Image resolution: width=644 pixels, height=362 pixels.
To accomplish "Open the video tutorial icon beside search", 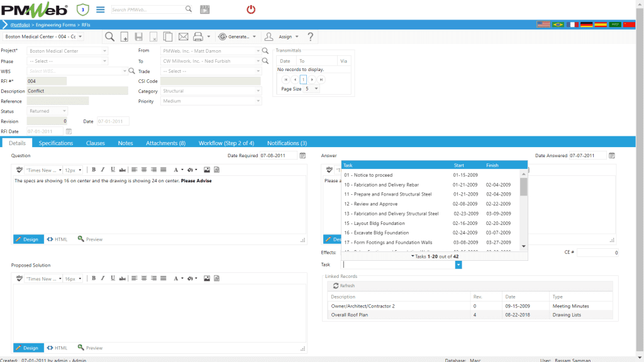I will coord(204,9).
